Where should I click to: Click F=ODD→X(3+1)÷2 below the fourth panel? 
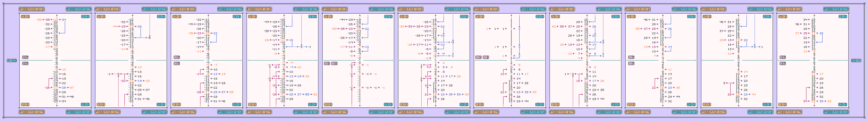tap(306, 112)
